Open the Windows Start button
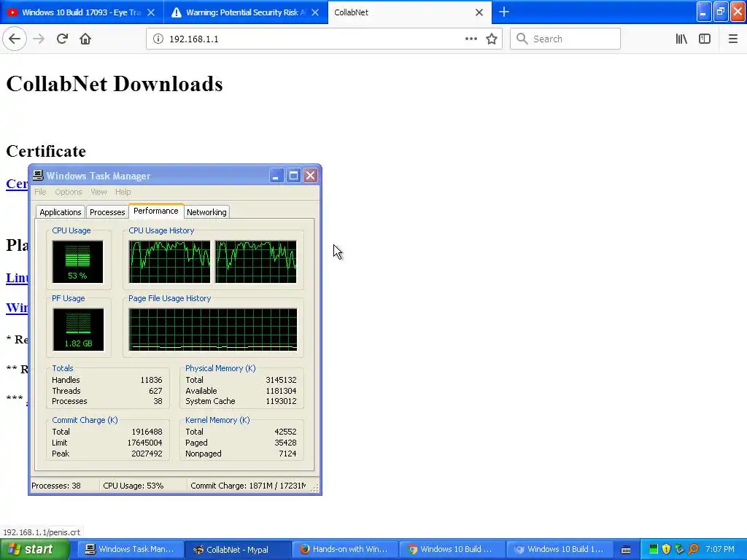The image size is (747, 560). click(x=35, y=550)
